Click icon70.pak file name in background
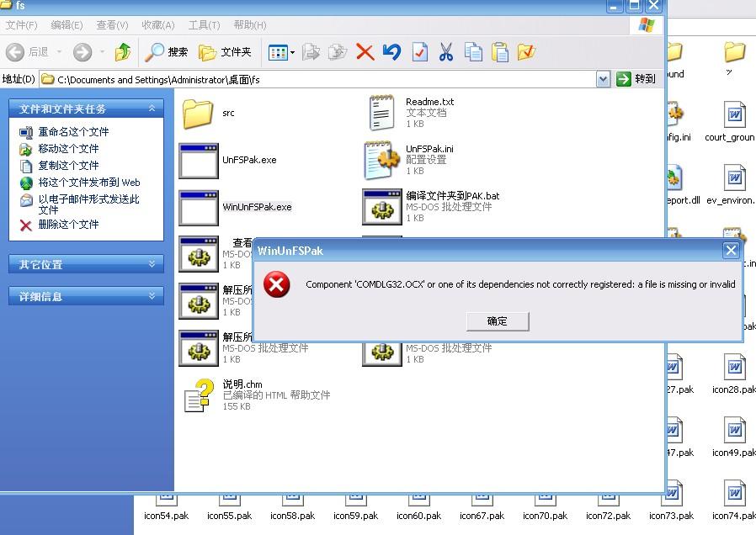Screen dimensions: 756x535 545,516
